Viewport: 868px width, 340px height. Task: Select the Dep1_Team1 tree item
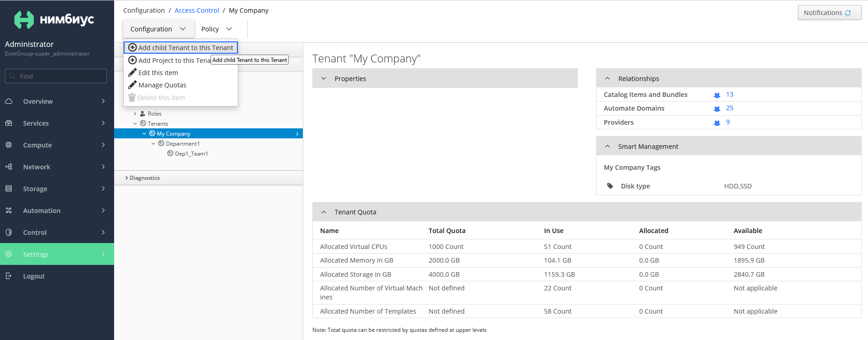click(191, 153)
